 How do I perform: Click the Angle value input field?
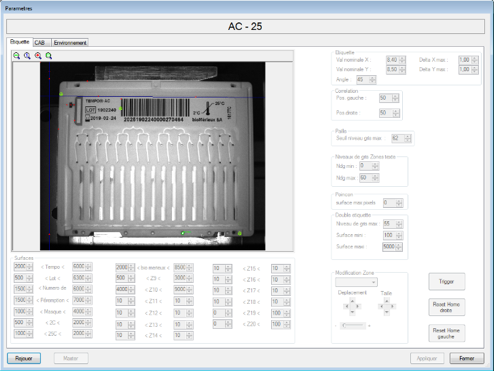pos(363,80)
